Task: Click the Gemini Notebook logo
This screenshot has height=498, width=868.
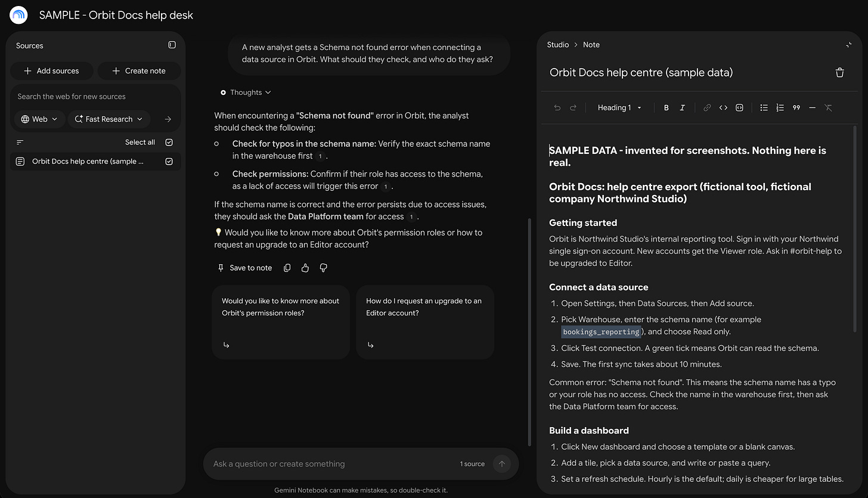Action: 18,15
